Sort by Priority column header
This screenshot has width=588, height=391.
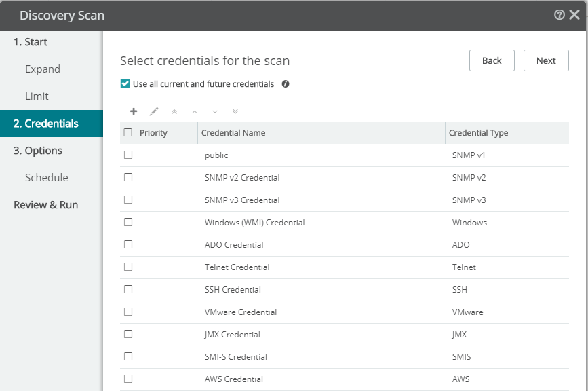[153, 133]
